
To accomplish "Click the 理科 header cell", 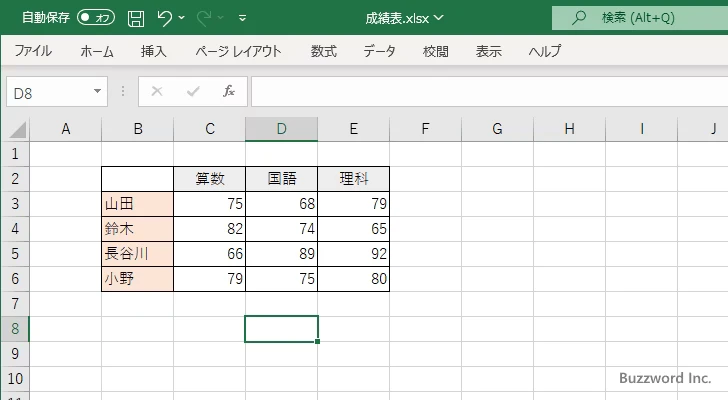I will [353, 179].
